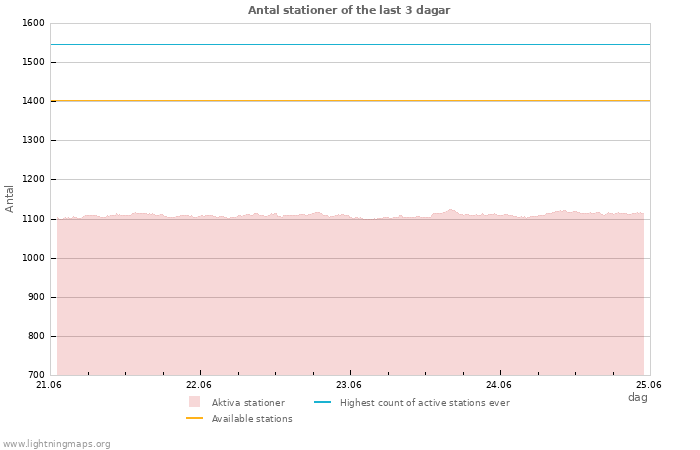Click the www.lightningmaps.org watermark link
Viewport: 700px width, 450px height.
tap(56, 444)
